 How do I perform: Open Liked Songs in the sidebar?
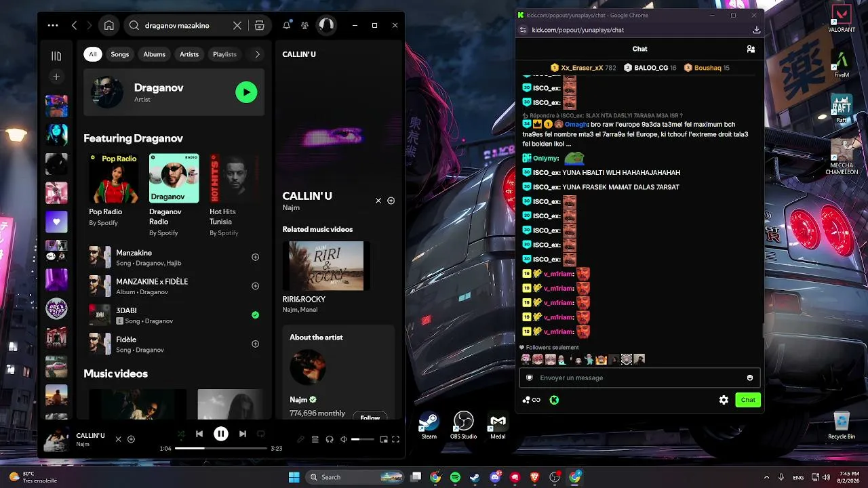[56, 222]
